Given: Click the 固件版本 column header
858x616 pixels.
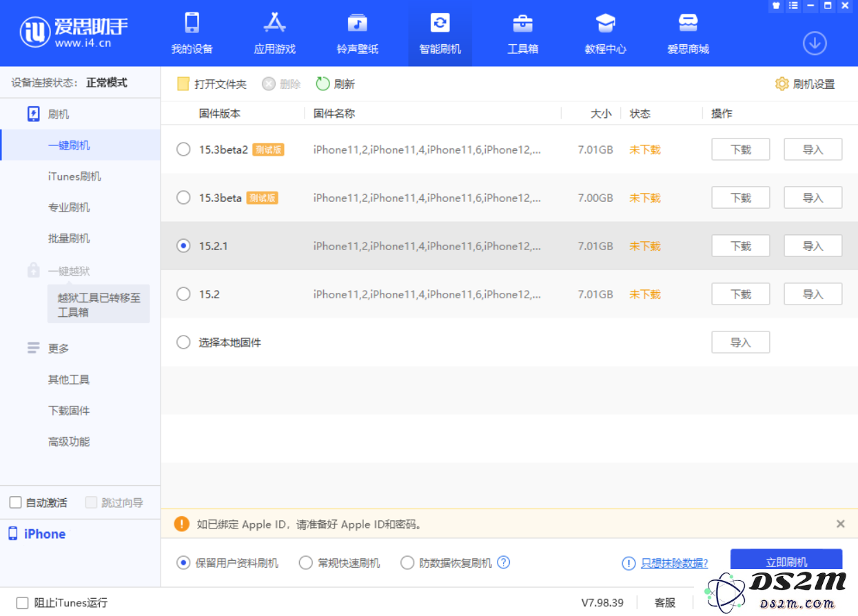Looking at the screenshot, I should point(220,114).
